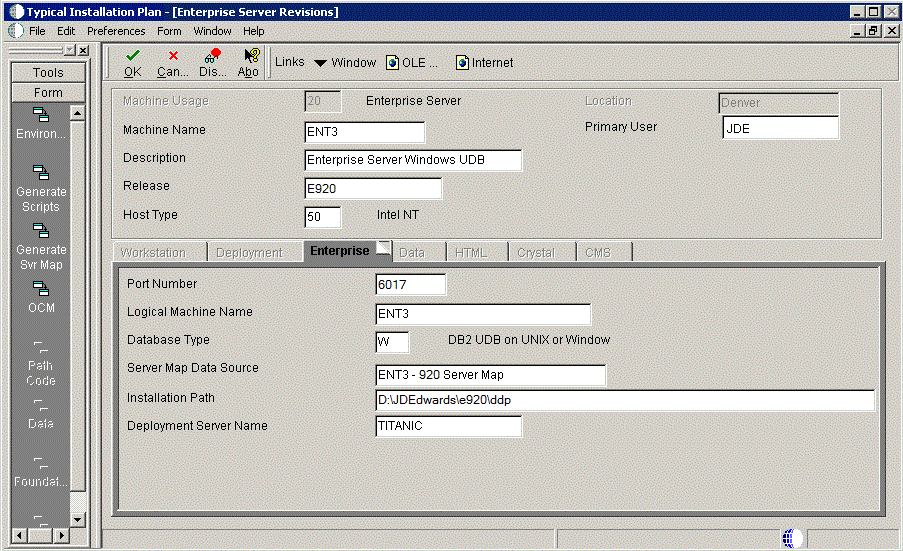Click the Tools sidebar button

tap(48, 73)
